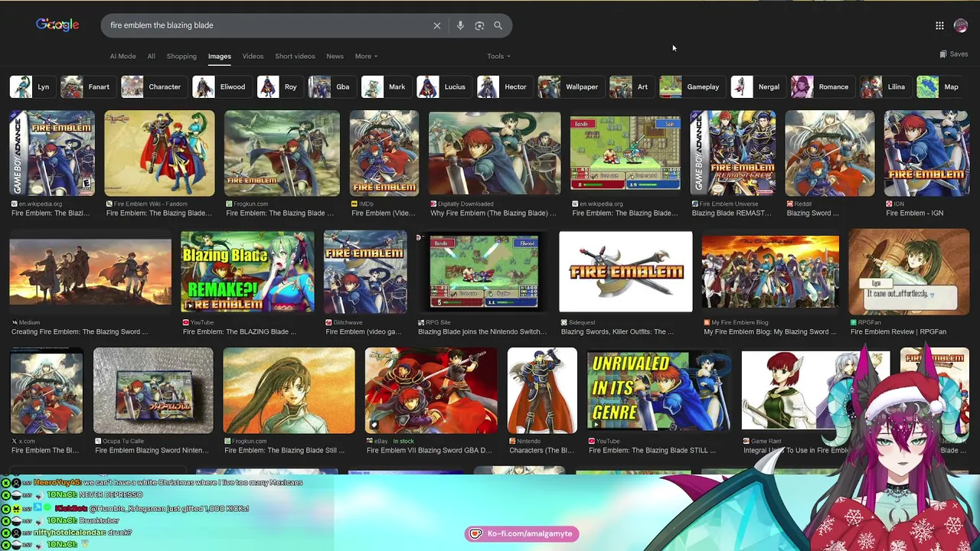Viewport: 980px width, 551px height.
Task: Open the Fire Emblem Wiki Fandom thumbnail
Action: click(x=159, y=153)
